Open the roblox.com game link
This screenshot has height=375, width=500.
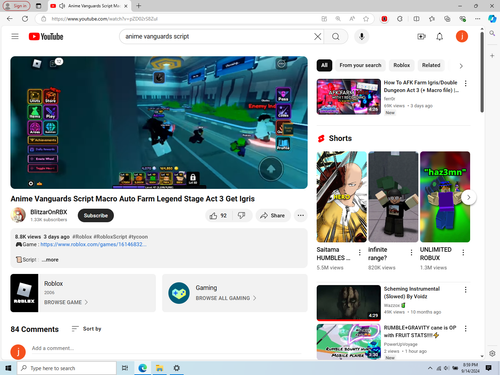[x=93, y=244]
